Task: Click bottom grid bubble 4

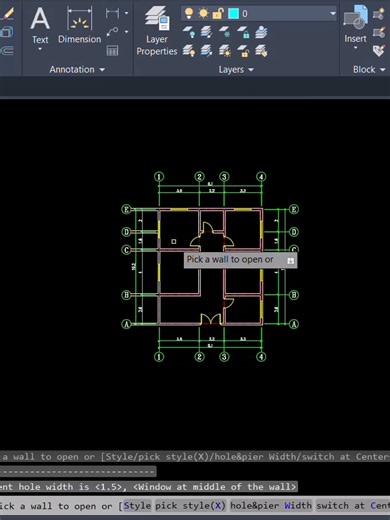Action: click(x=261, y=357)
